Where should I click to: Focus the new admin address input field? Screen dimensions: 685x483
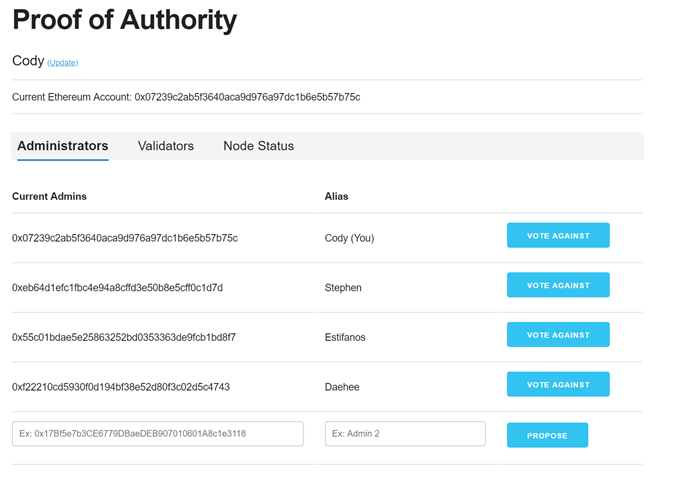click(158, 434)
